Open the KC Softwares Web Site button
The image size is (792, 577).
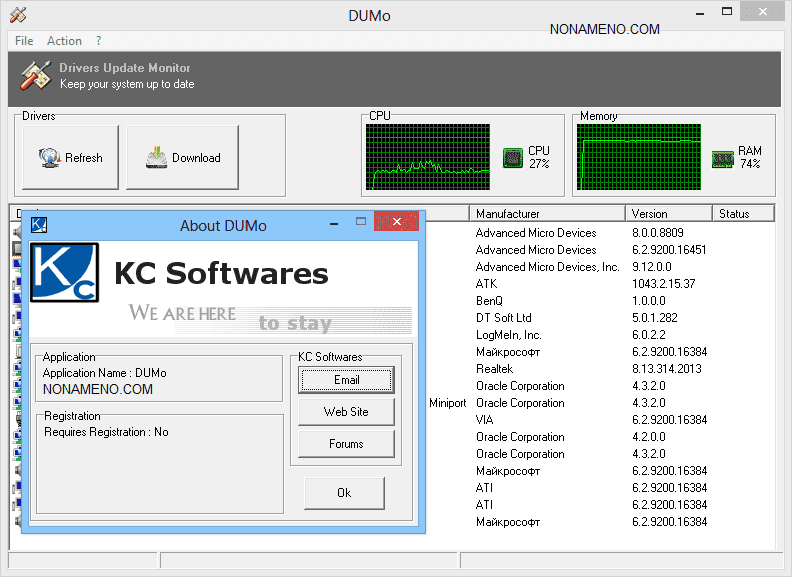pyautogui.click(x=346, y=412)
